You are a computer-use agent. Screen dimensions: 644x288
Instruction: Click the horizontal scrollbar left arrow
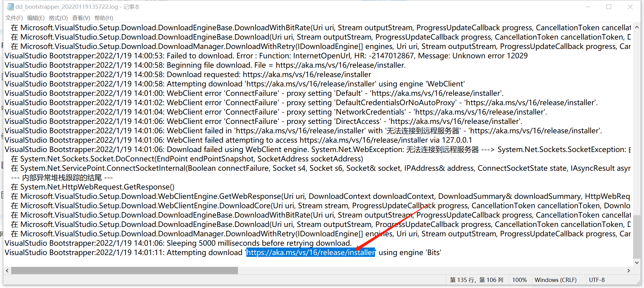pyautogui.click(x=7, y=270)
